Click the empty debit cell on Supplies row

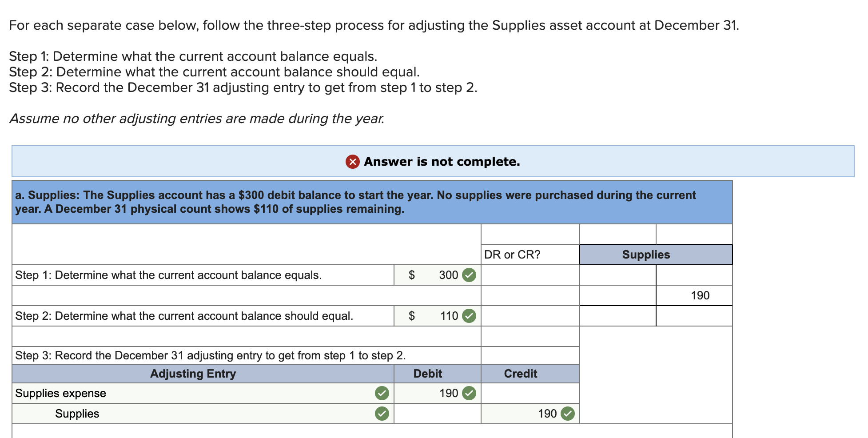coord(437,414)
